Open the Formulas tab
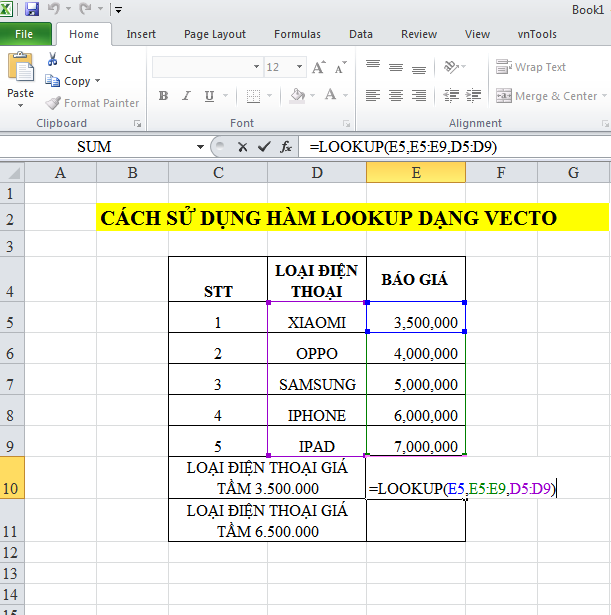This screenshot has height=615, width=611. (x=297, y=34)
